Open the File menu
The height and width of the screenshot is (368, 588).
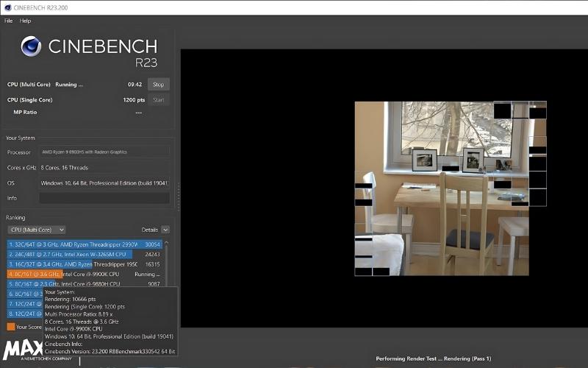pos(9,21)
